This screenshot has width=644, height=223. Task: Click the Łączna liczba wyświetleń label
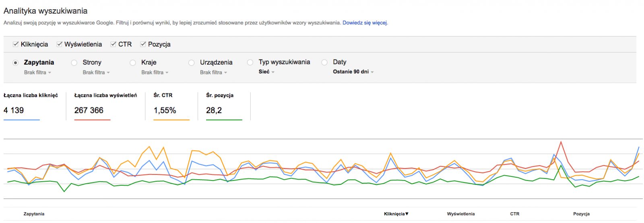pos(105,95)
